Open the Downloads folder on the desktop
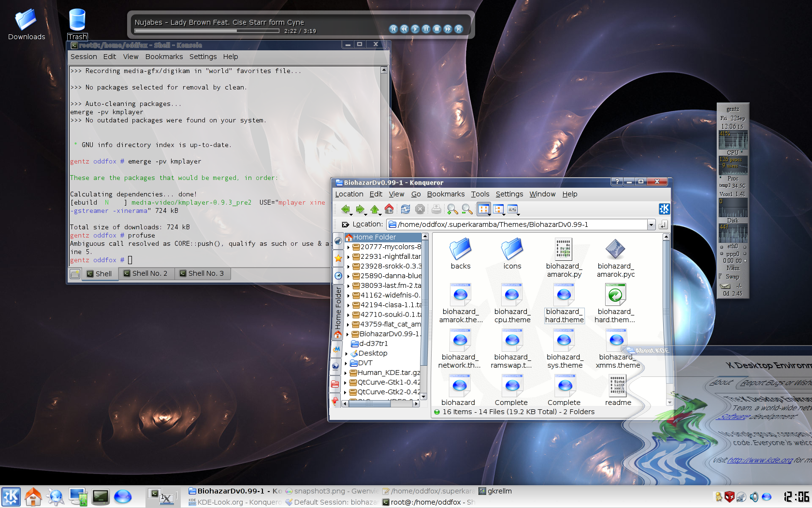 point(26,24)
